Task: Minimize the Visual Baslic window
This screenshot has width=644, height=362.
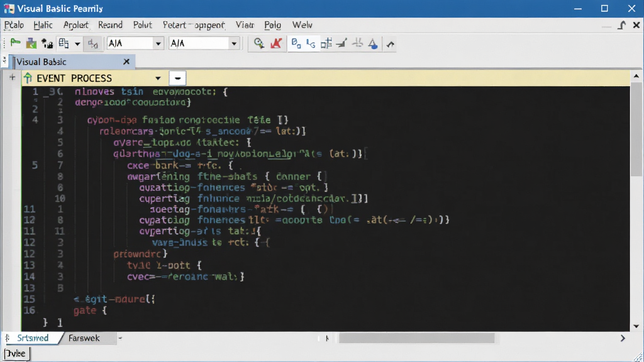Action: pos(578,9)
